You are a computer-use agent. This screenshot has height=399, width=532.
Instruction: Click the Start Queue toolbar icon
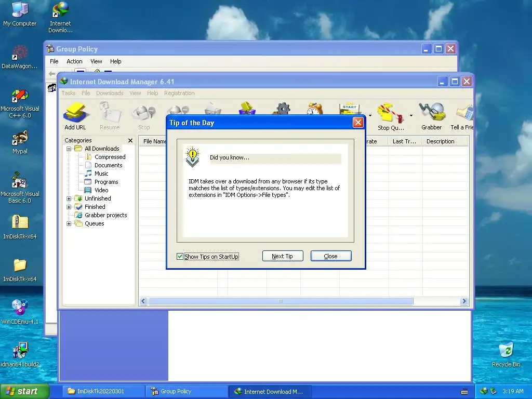click(x=350, y=109)
